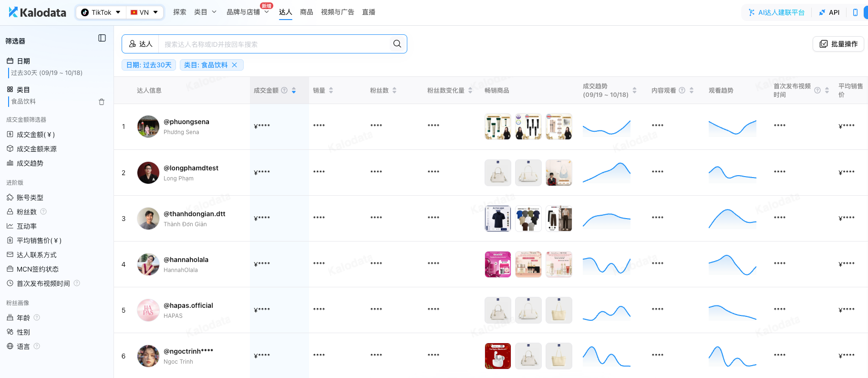Click the Kalodata logo
This screenshot has width=868, height=378.
(x=37, y=12)
